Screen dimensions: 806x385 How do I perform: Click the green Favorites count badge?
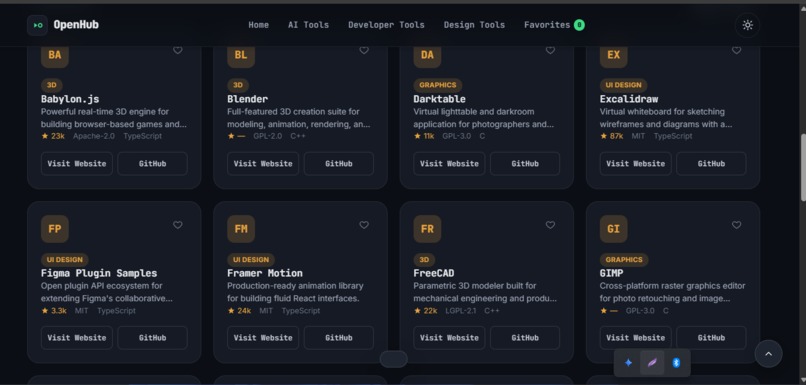tap(579, 25)
